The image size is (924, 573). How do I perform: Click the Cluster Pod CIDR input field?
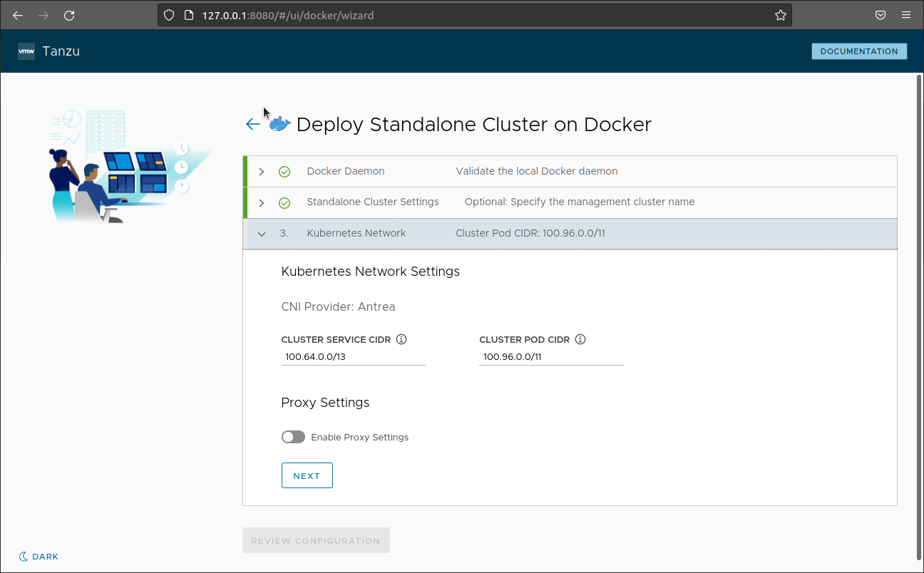click(552, 357)
